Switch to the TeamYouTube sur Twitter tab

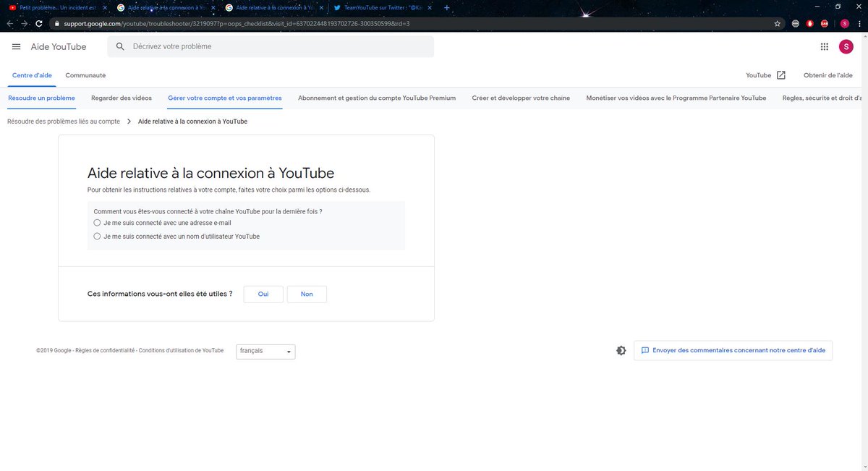(384, 7)
